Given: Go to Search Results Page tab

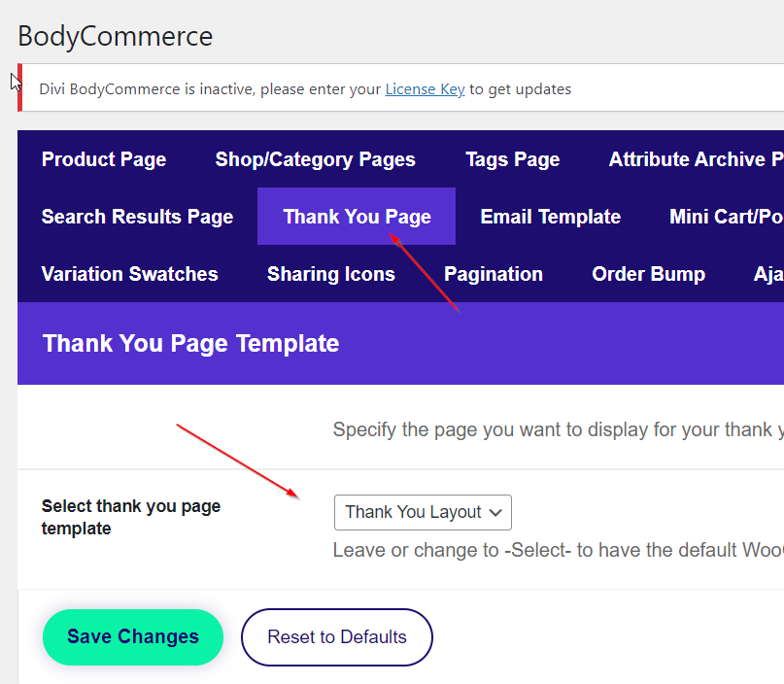Looking at the screenshot, I should click(137, 217).
